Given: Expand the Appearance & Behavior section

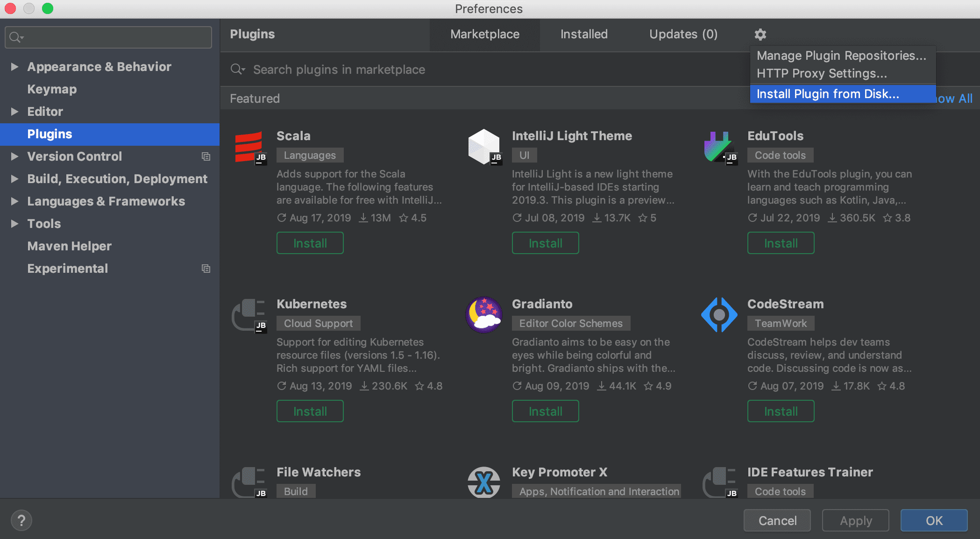Looking at the screenshot, I should coord(14,67).
